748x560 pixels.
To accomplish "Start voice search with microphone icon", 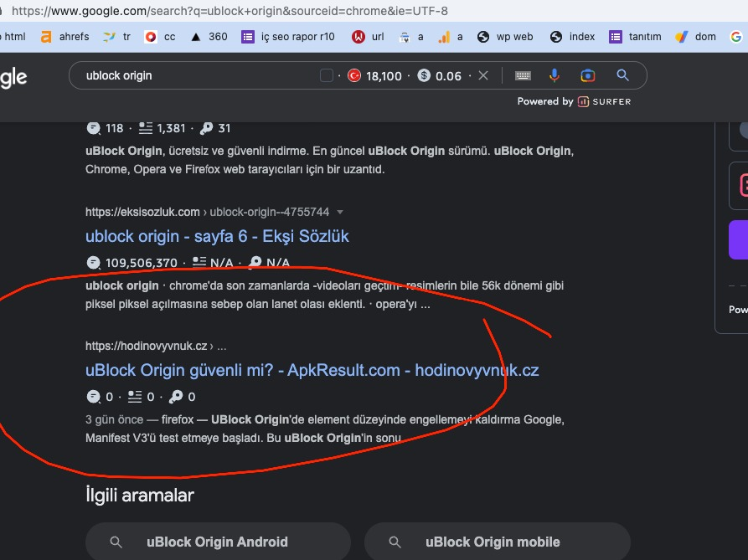I will click(555, 75).
